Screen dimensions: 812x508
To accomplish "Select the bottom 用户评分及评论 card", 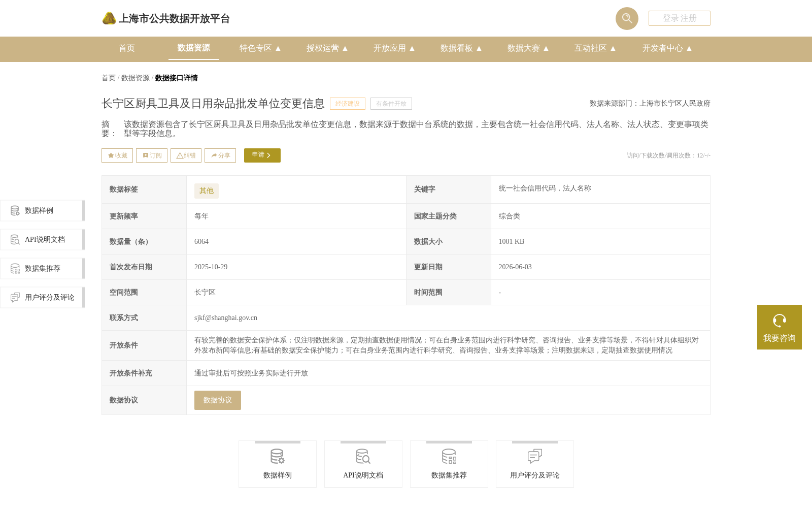I will click(x=535, y=464).
